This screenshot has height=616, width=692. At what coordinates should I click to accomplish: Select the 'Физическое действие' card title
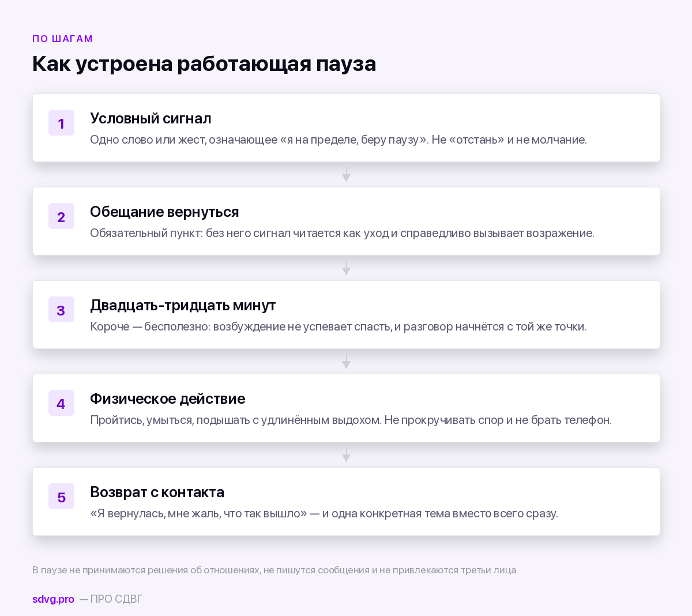coord(168,399)
